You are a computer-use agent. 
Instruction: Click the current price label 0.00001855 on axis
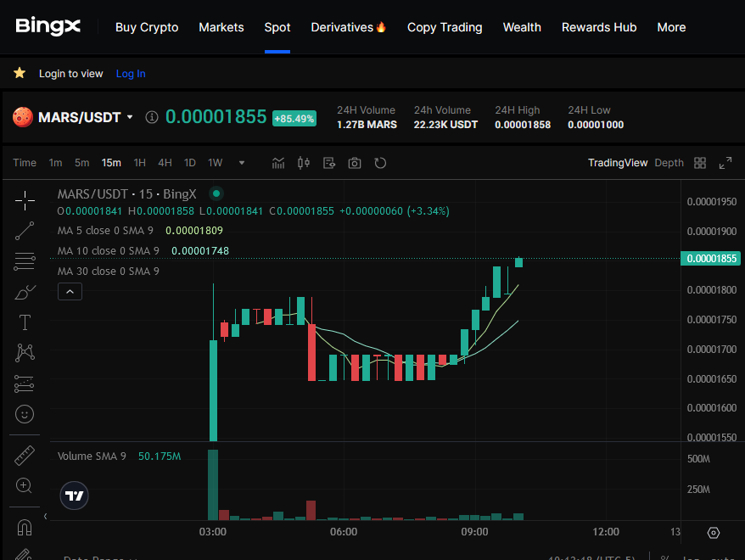click(711, 259)
